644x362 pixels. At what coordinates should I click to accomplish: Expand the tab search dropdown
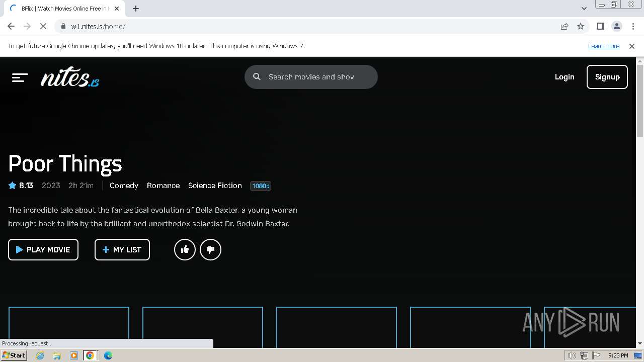584,9
